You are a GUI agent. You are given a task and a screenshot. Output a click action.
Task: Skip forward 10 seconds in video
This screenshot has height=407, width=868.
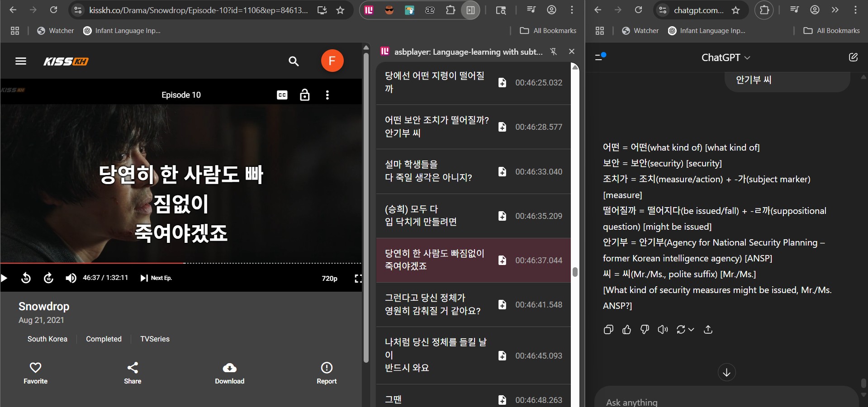pyautogui.click(x=48, y=278)
